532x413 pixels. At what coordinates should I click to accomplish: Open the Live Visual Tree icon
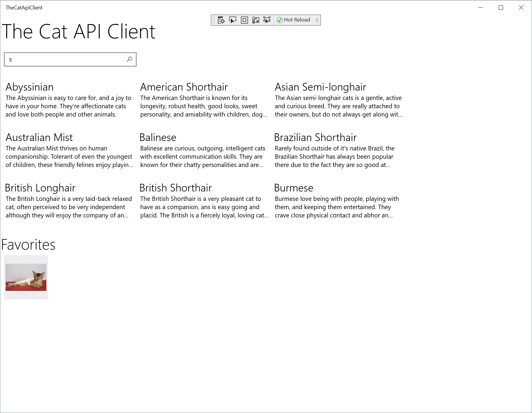(x=221, y=20)
